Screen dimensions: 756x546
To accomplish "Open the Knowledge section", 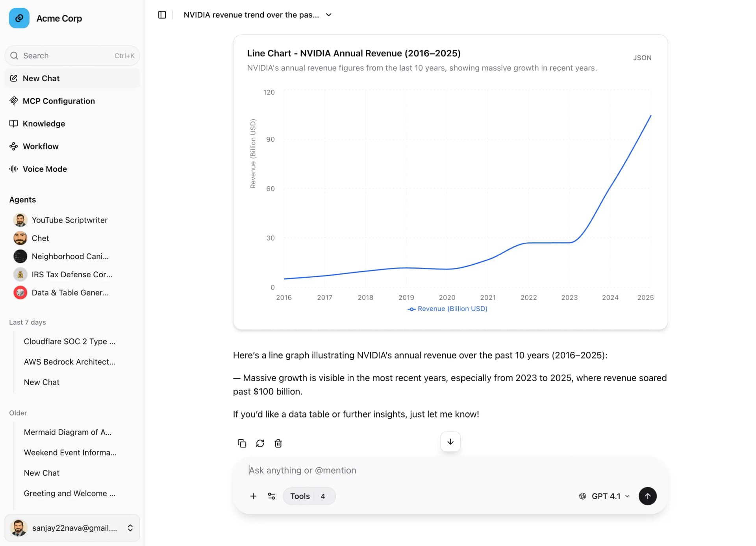I will [x=44, y=123].
